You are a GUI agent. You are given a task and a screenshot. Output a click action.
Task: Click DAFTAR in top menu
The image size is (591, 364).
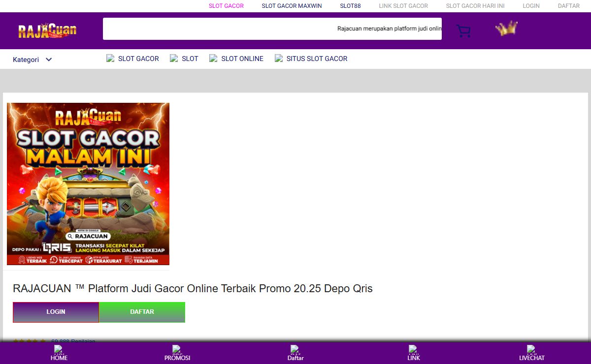click(x=568, y=6)
